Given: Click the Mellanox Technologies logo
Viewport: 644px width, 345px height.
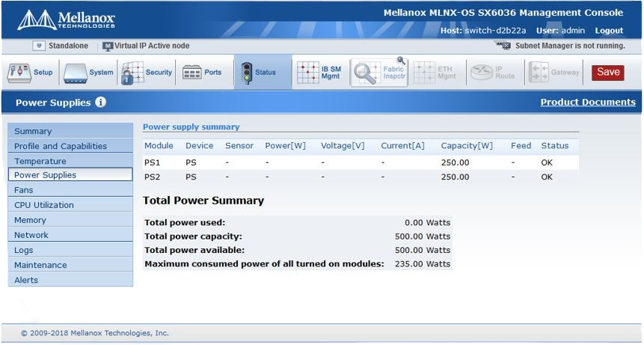Looking at the screenshot, I should (66, 19).
